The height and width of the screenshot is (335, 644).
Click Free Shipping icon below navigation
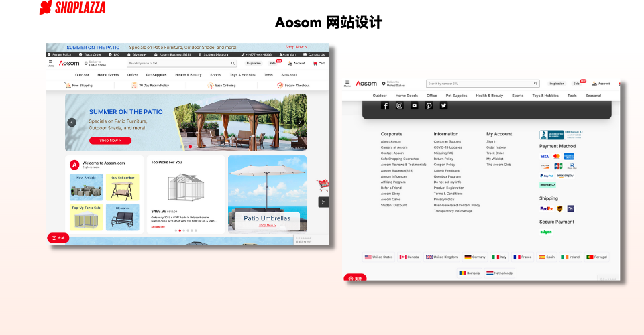(67, 85)
